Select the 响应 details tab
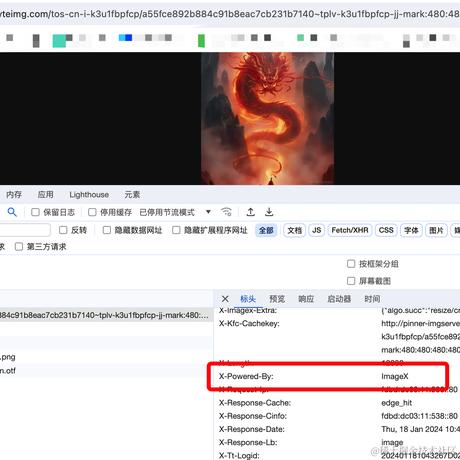 click(306, 299)
